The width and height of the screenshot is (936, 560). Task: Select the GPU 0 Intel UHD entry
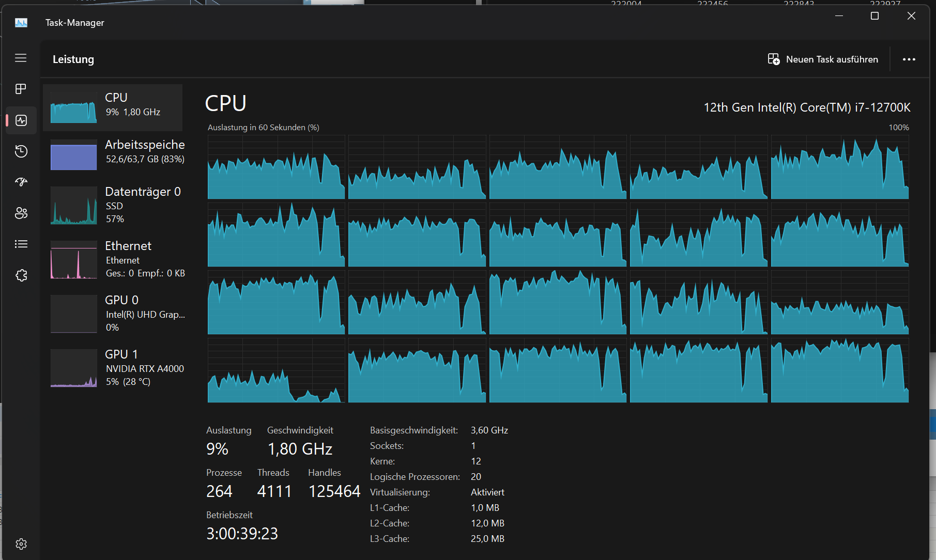[113, 314]
